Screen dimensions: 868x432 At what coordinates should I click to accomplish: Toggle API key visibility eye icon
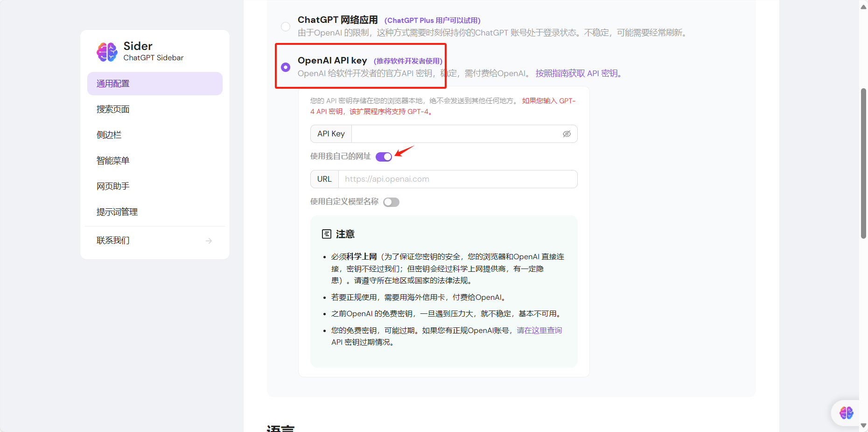tap(567, 134)
